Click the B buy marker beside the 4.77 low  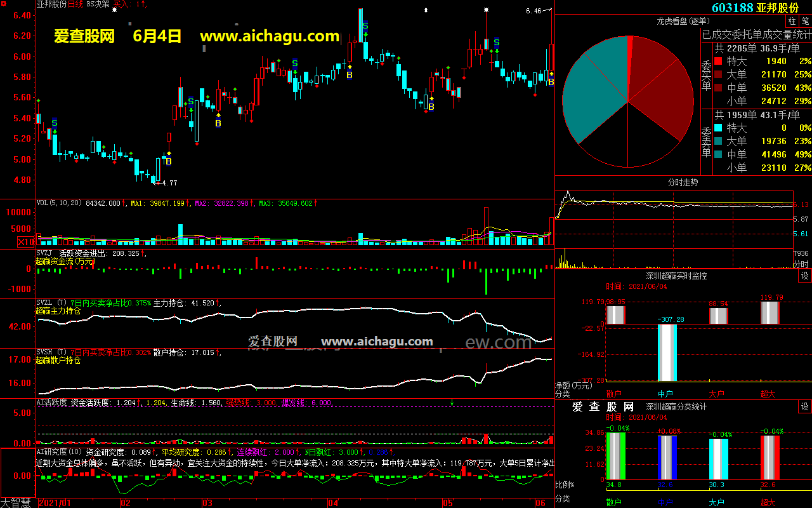pos(169,161)
